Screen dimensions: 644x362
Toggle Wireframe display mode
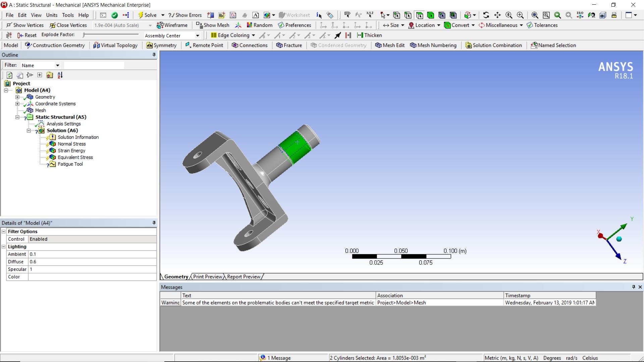pyautogui.click(x=172, y=25)
